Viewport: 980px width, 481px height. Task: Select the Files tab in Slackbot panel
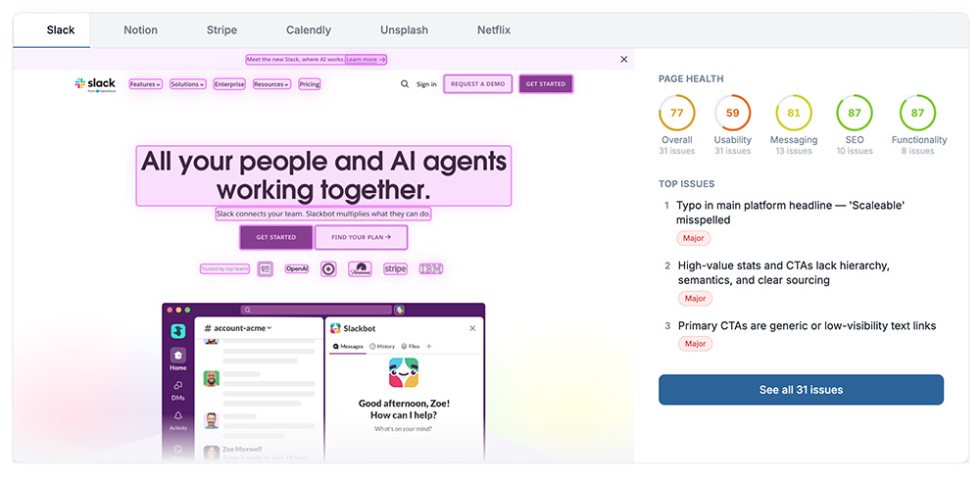[411, 346]
